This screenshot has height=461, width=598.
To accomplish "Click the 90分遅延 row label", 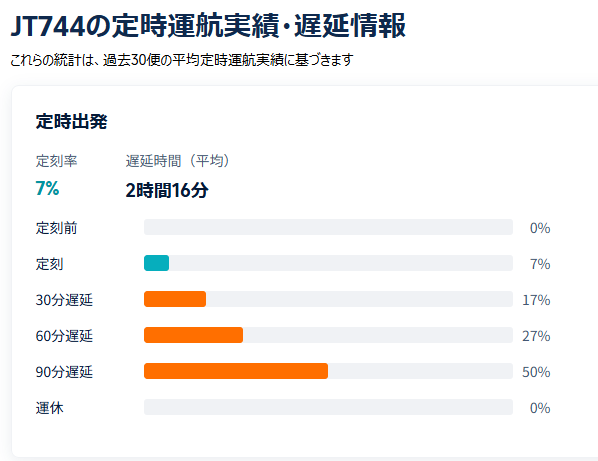I will [64, 372].
